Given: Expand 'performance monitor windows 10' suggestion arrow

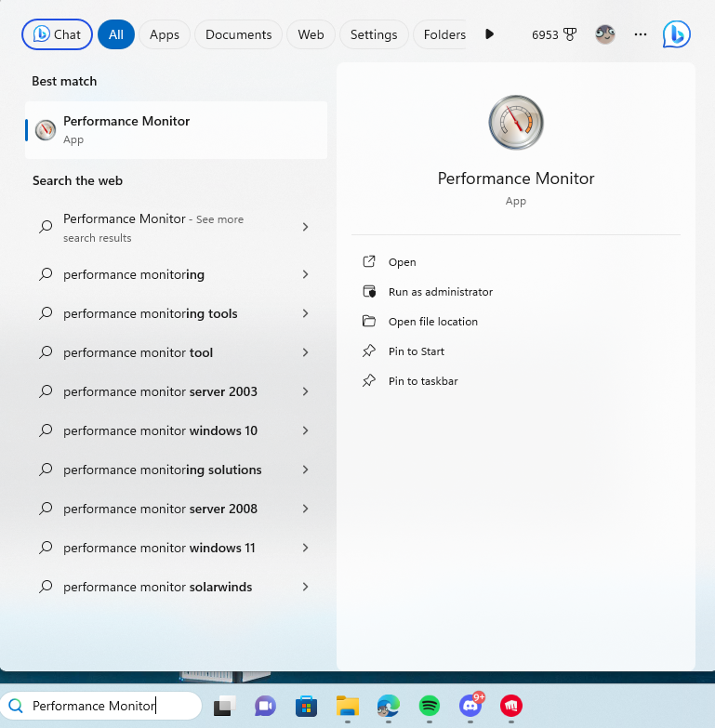Looking at the screenshot, I should (x=305, y=431).
